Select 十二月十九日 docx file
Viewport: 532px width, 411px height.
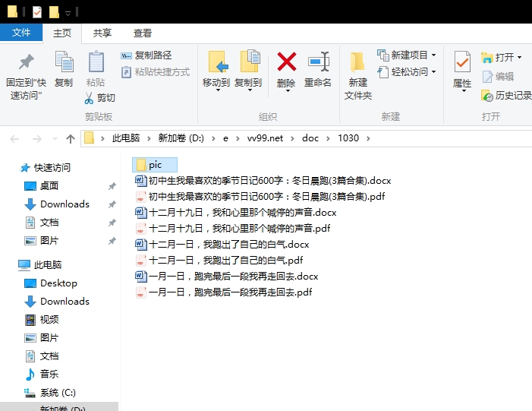[235, 213]
